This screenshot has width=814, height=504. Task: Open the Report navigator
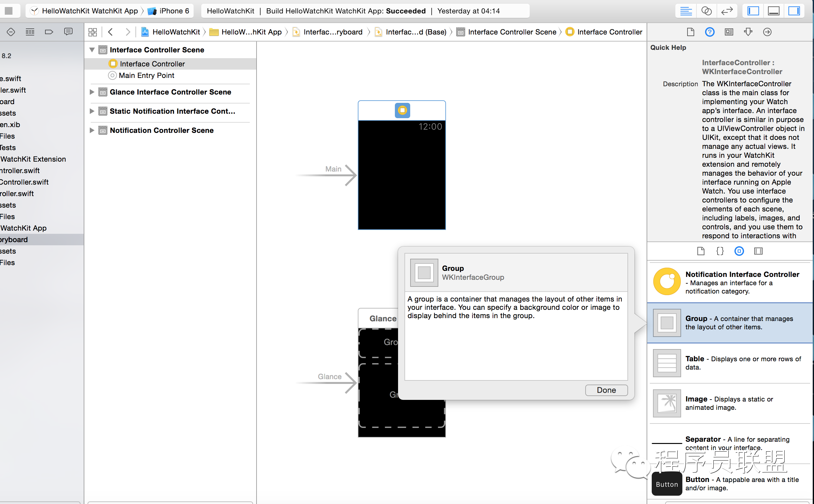click(x=68, y=32)
